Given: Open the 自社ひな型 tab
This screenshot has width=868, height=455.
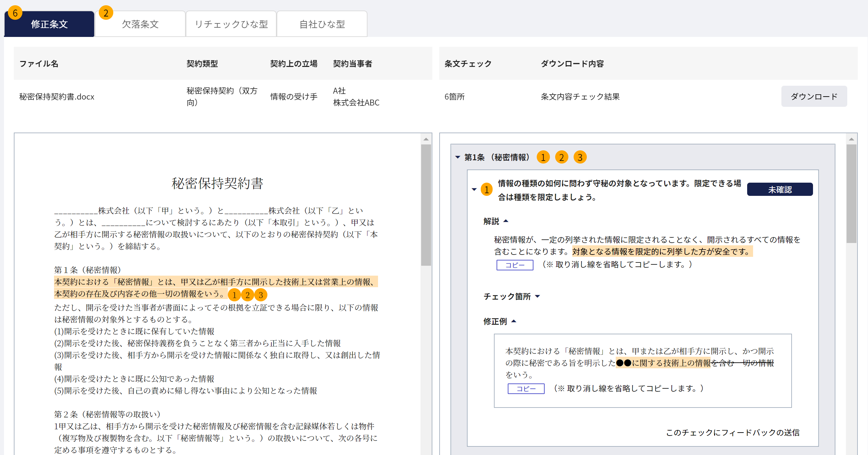Looking at the screenshot, I should [322, 24].
